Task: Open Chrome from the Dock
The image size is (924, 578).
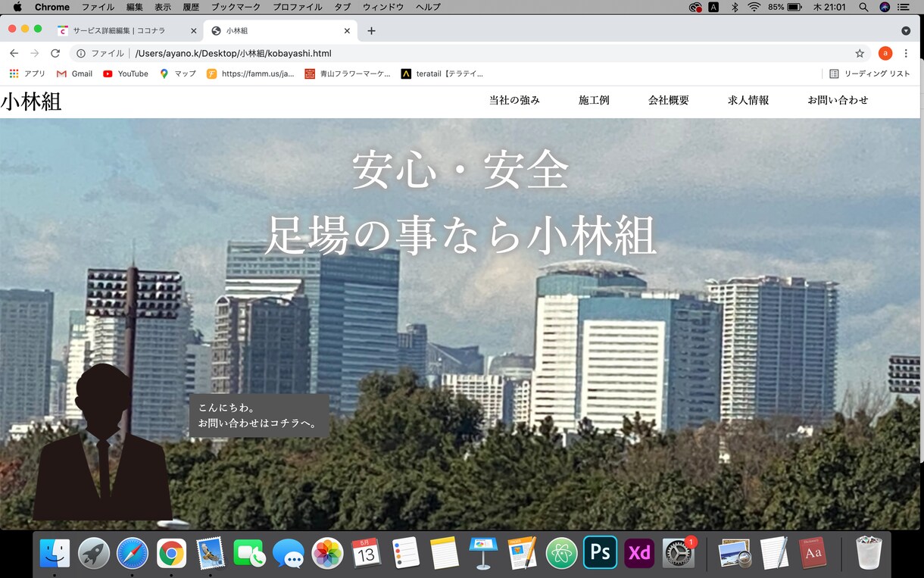Action: pos(172,553)
